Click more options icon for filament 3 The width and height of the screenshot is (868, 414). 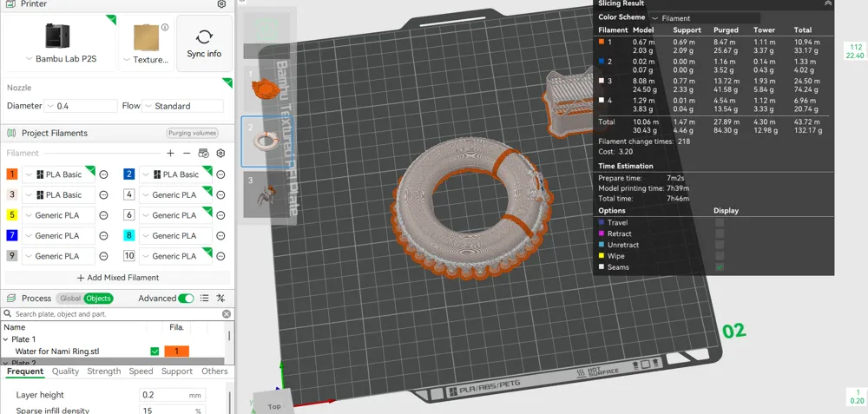[103, 194]
